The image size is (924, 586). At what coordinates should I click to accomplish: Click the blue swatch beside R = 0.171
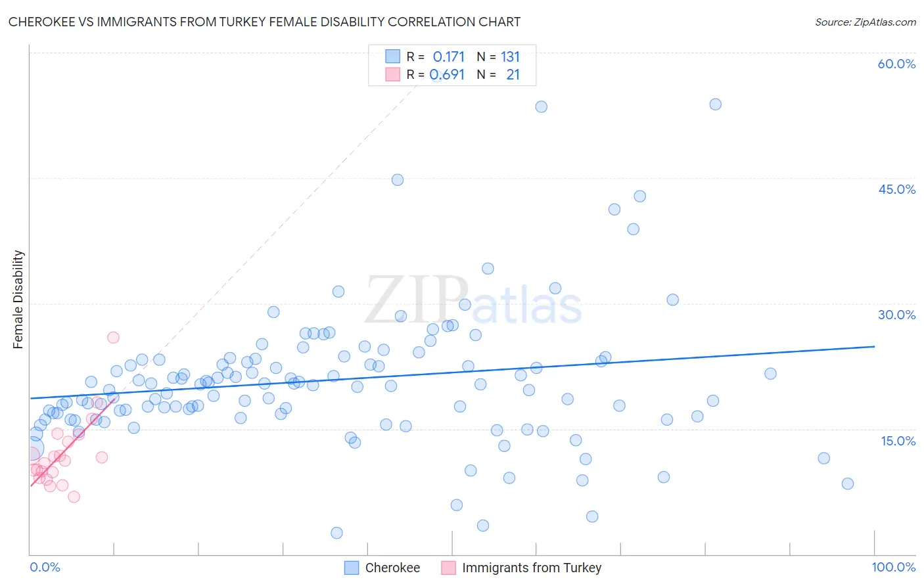point(392,57)
